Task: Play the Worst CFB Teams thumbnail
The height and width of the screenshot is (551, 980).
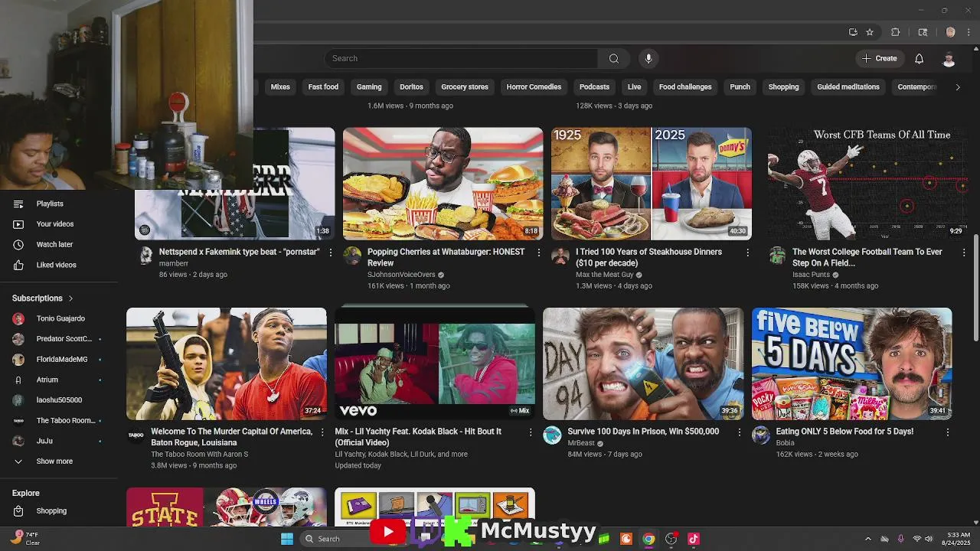Action: click(x=868, y=184)
